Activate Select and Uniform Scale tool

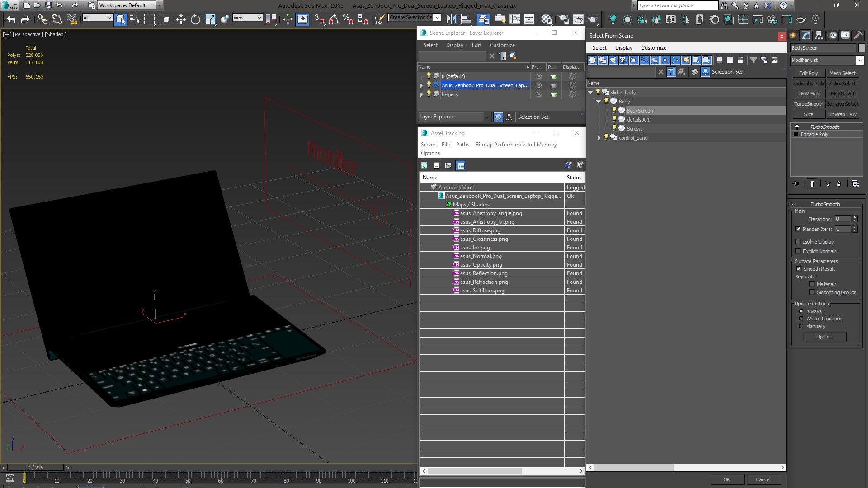(210, 19)
